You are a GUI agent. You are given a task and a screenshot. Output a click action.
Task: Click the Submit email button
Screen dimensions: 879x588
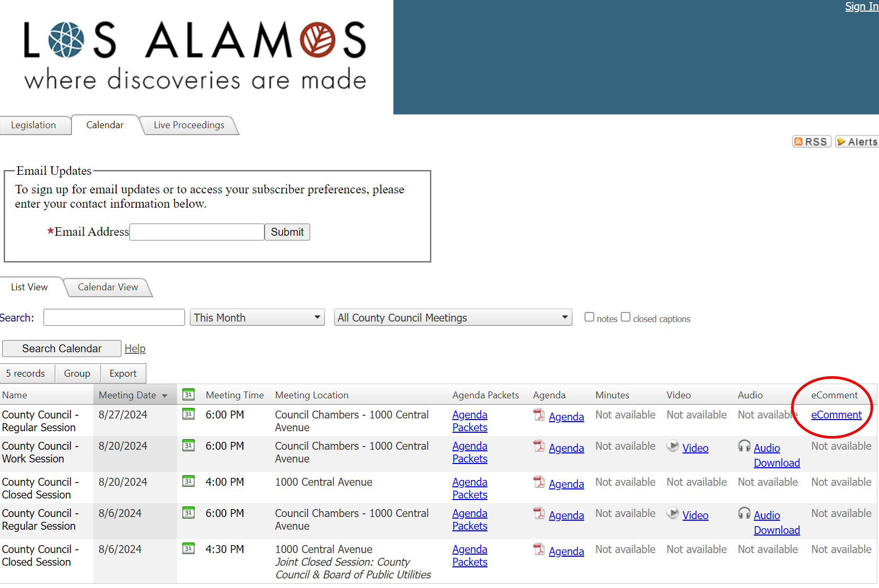point(287,232)
